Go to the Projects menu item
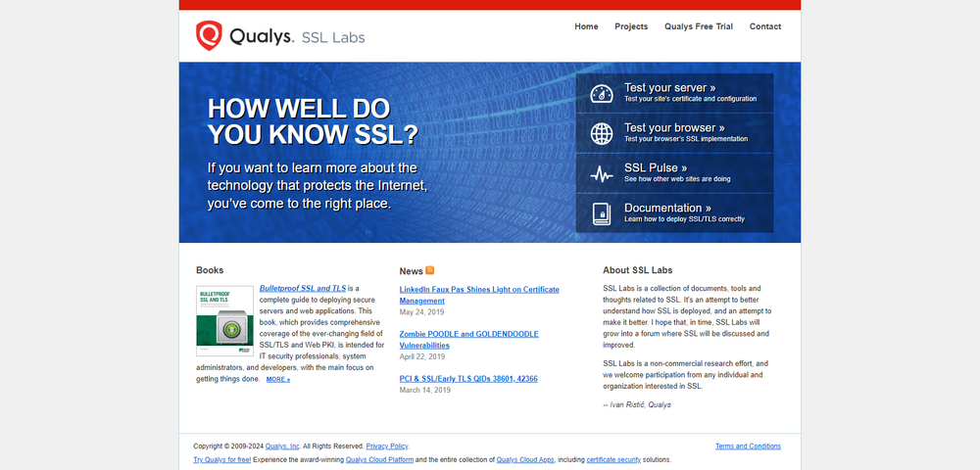 [631, 26]
